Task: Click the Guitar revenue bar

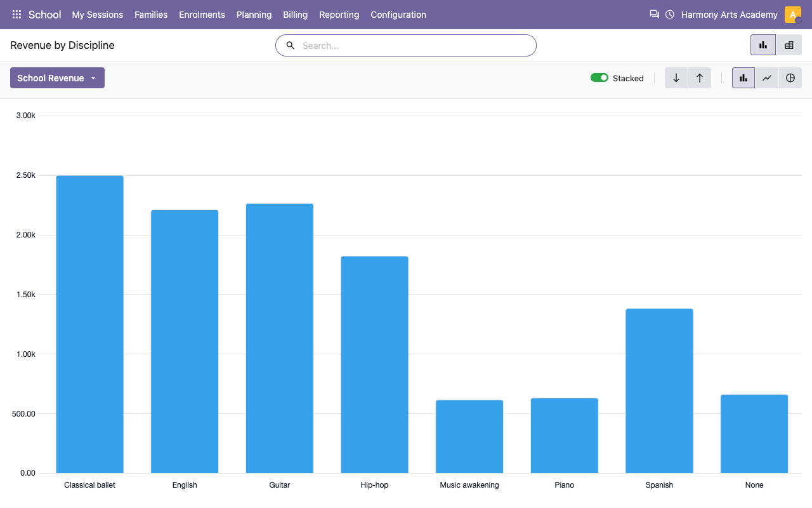Action: pos(279,338)
